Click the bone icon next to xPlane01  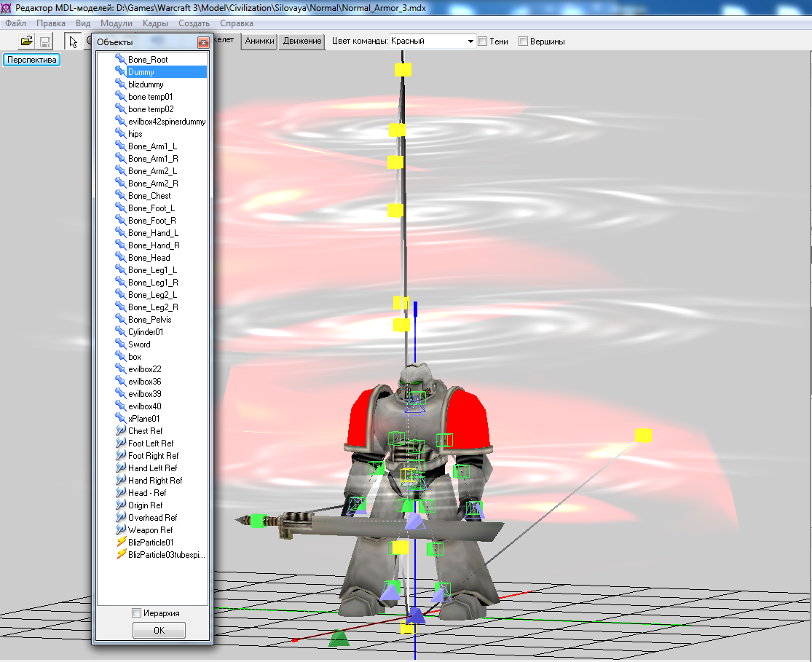(121, 418)
